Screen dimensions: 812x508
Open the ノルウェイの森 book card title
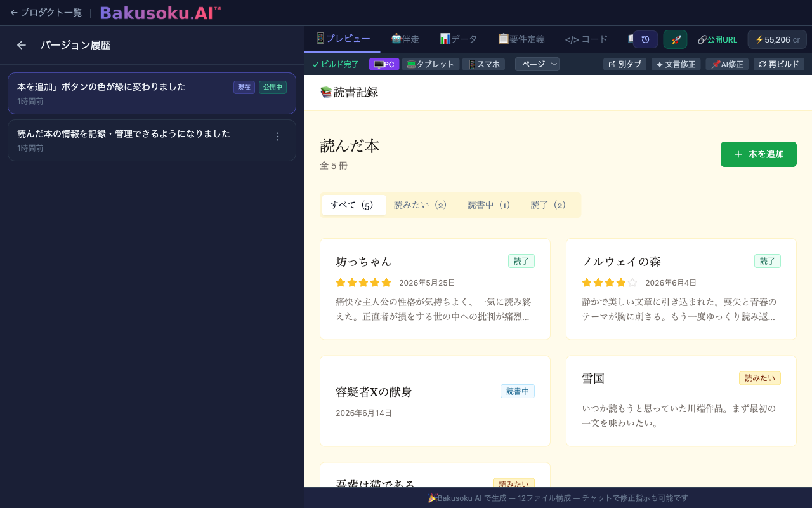click(x=622, y=262)
